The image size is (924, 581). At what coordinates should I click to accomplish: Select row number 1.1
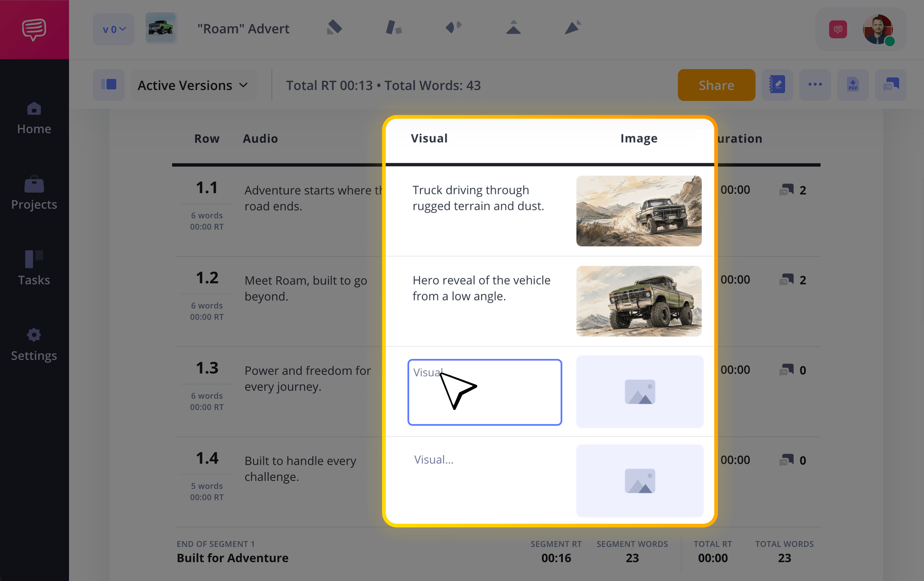(x=207, y=188)
